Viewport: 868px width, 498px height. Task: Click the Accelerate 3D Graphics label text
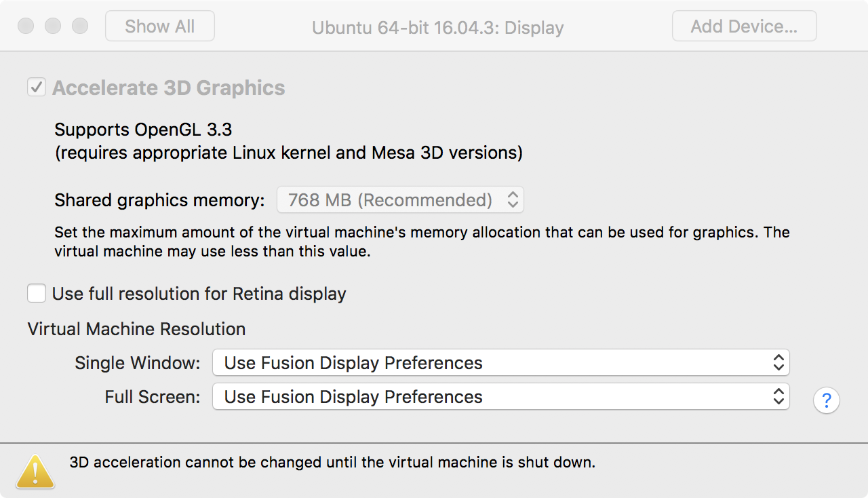[168, 88]
